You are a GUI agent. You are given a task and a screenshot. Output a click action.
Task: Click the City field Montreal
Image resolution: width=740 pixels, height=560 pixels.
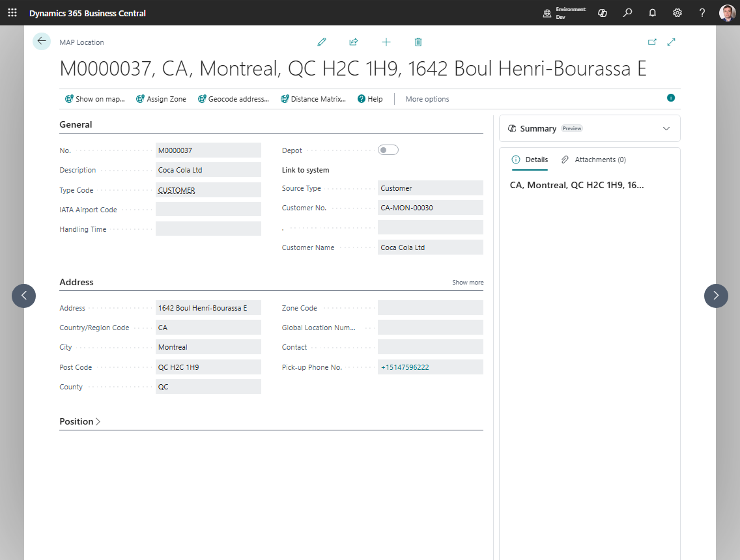click(x=208, y=347)
